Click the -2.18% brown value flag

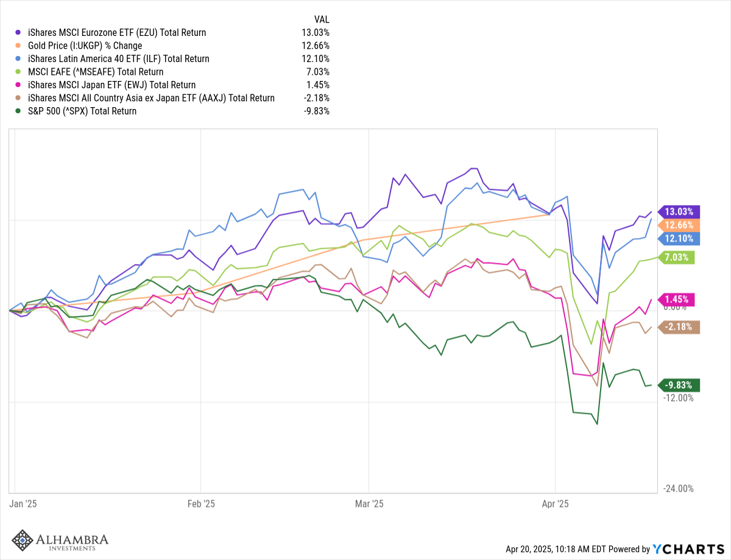click(x=680, y=327)
